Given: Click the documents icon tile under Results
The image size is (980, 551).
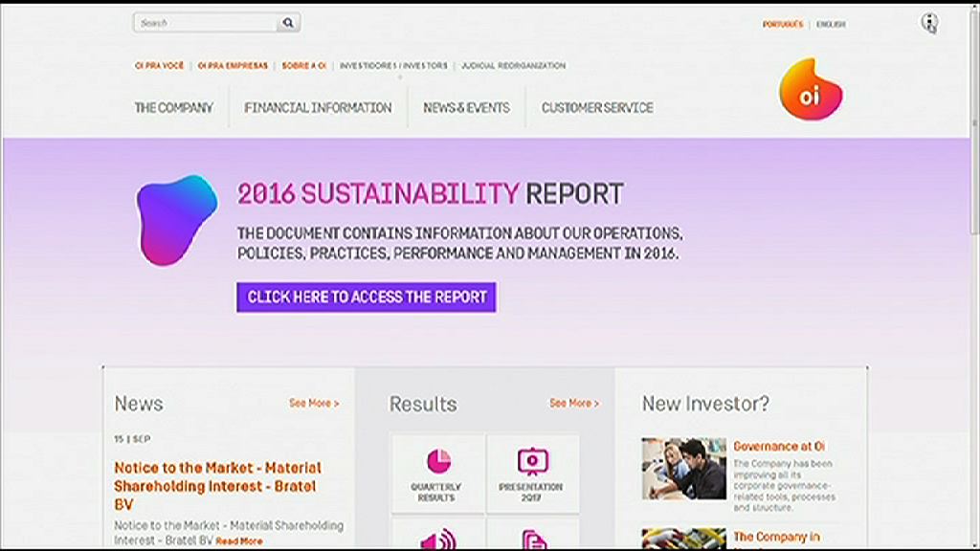Looking at the screenshot, I should click(532, 540).
